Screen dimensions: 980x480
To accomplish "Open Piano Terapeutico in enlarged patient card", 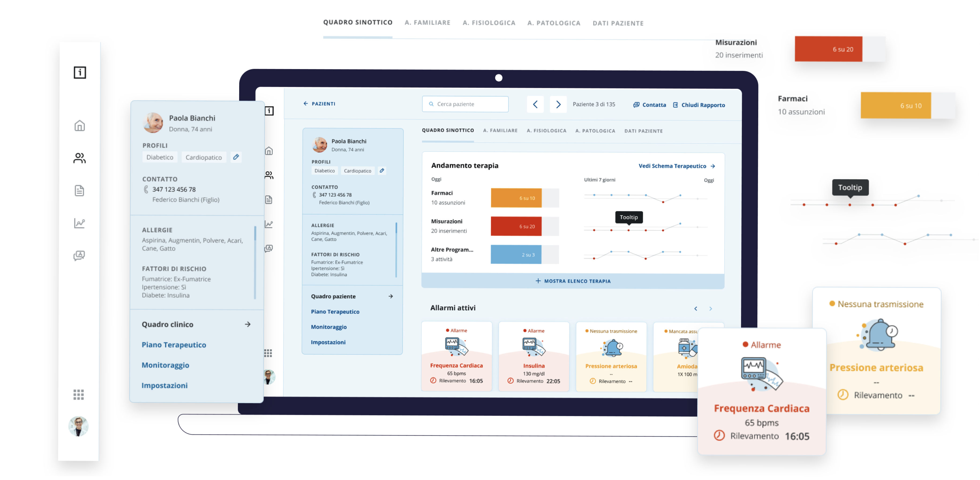I will tap(174, 345).
